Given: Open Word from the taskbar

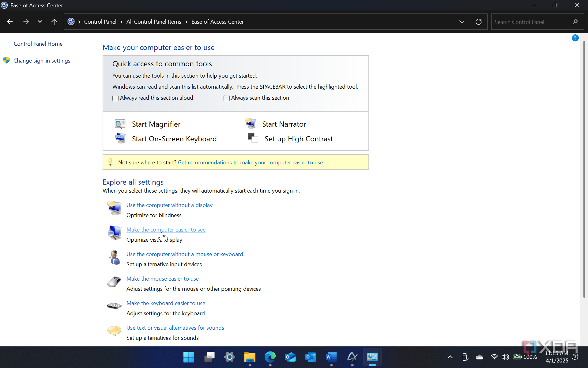Looking at the screenshot, I should [x=331, y=357].
